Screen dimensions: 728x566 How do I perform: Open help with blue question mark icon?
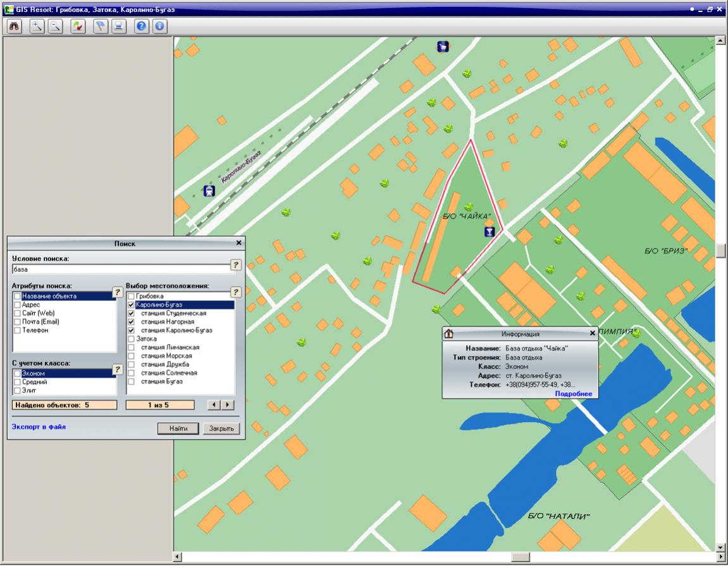142,27
